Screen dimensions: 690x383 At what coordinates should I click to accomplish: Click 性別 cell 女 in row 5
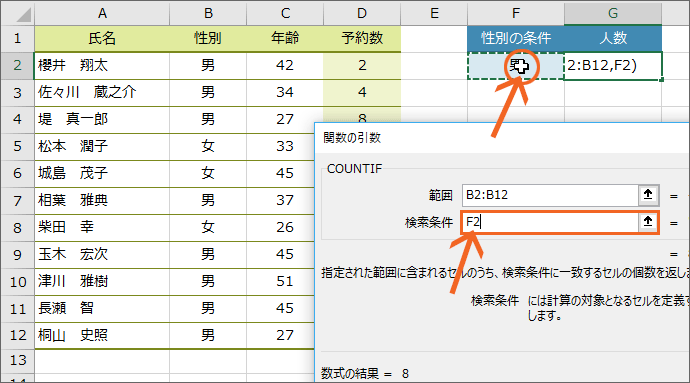[x=208, y=147]
